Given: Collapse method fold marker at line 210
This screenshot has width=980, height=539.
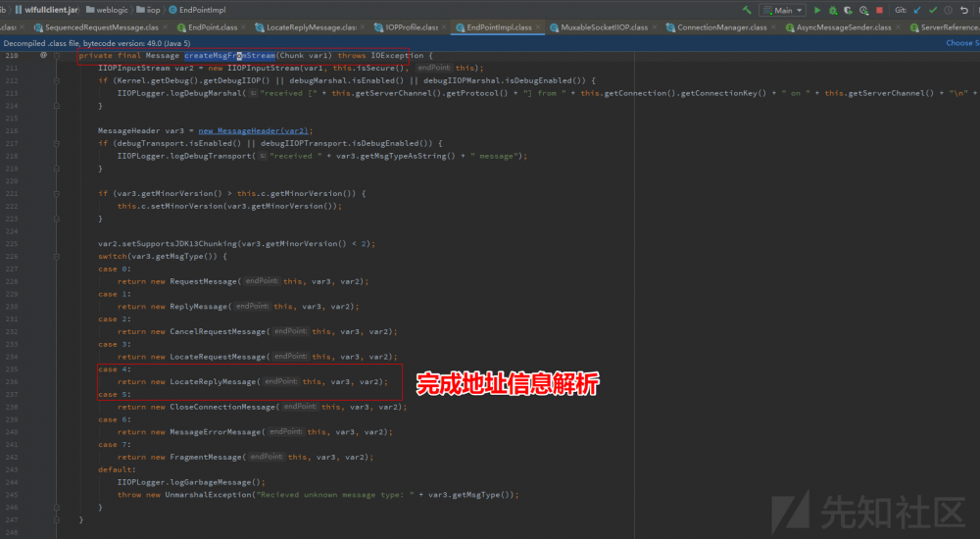Looking at the screenshot, I should 56,56.
